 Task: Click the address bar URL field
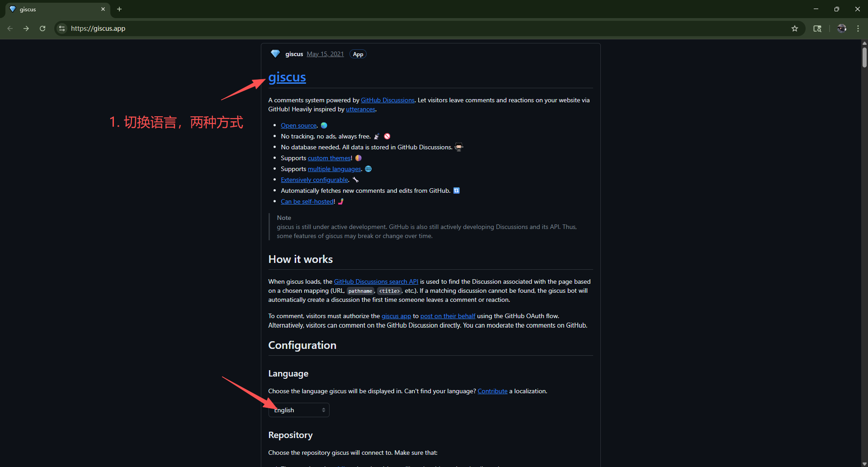coord(407,29)
